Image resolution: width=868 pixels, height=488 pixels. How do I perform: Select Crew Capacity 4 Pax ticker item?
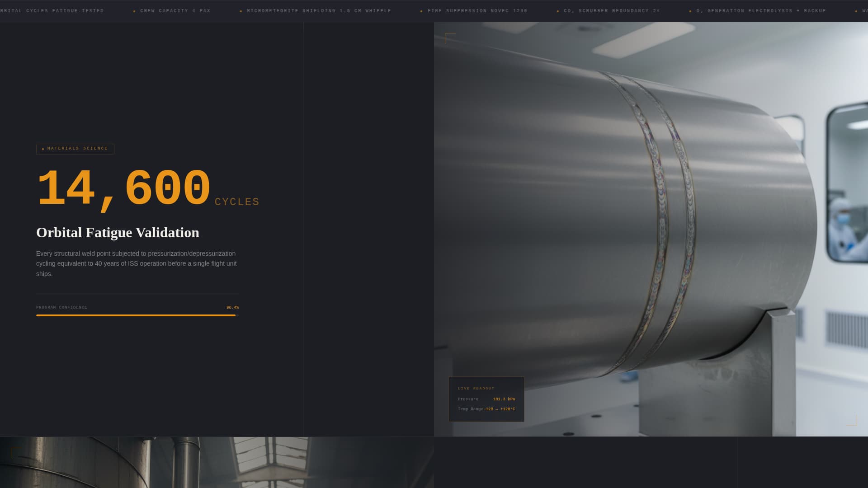(x=175, y=11)
